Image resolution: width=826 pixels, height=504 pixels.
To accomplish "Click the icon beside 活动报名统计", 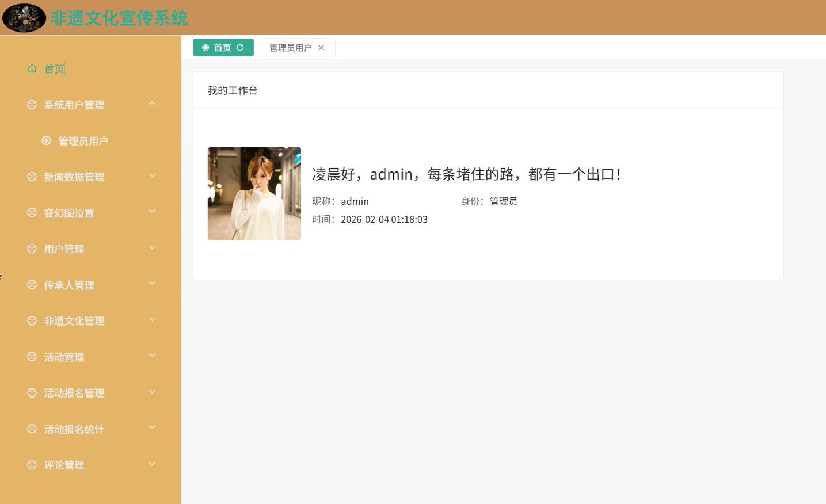I will (x=32, y=429).
